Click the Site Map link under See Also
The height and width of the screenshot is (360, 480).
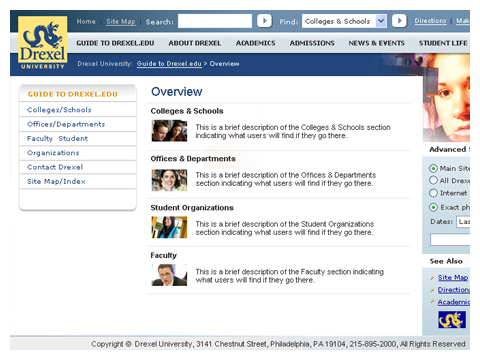pyautogui.click(x=453, y=278)
